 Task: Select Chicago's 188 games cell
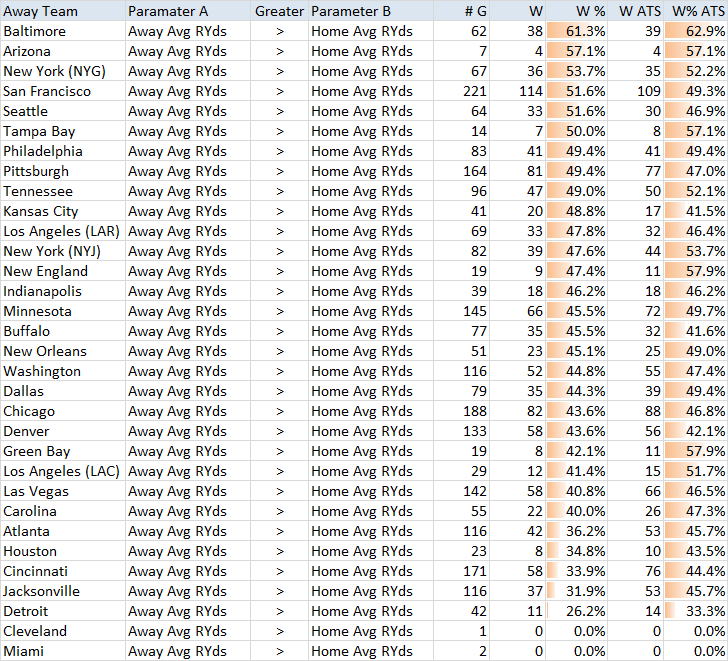click(462, 411)
